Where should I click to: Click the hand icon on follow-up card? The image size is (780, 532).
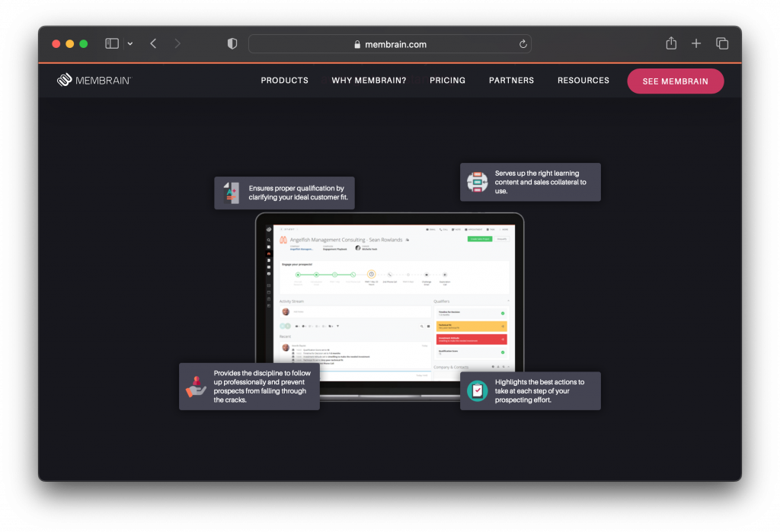[196, 387]
